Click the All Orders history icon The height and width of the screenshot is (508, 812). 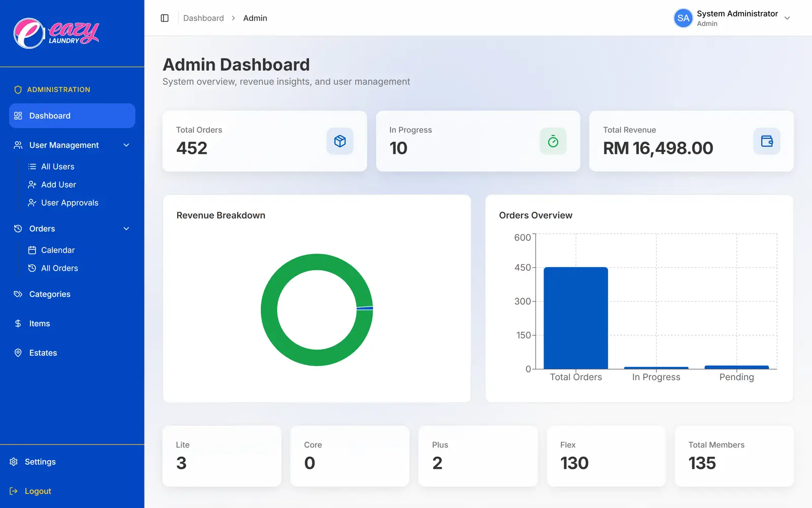(x=32, y=268)
